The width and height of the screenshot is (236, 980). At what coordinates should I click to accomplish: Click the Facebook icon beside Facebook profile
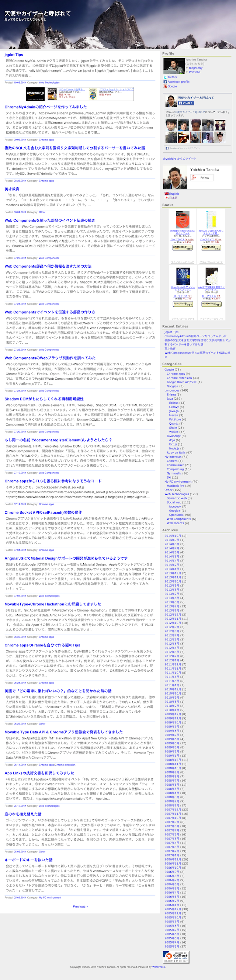[x=165, y=82]
